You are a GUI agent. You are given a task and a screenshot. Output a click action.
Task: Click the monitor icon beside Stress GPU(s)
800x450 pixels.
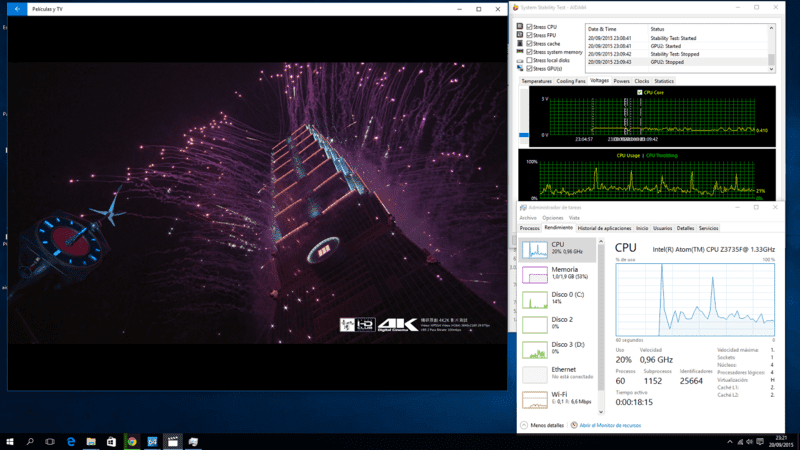(x=520, y=68)
